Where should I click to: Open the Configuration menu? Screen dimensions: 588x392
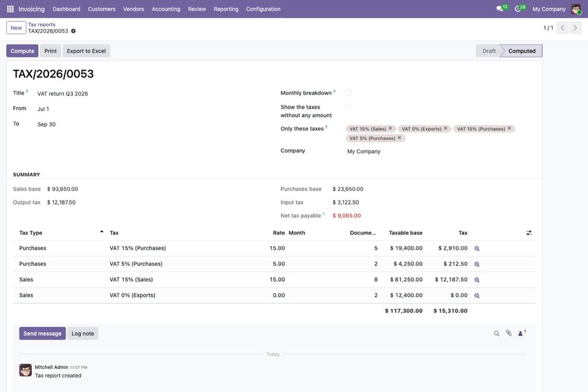263,9
